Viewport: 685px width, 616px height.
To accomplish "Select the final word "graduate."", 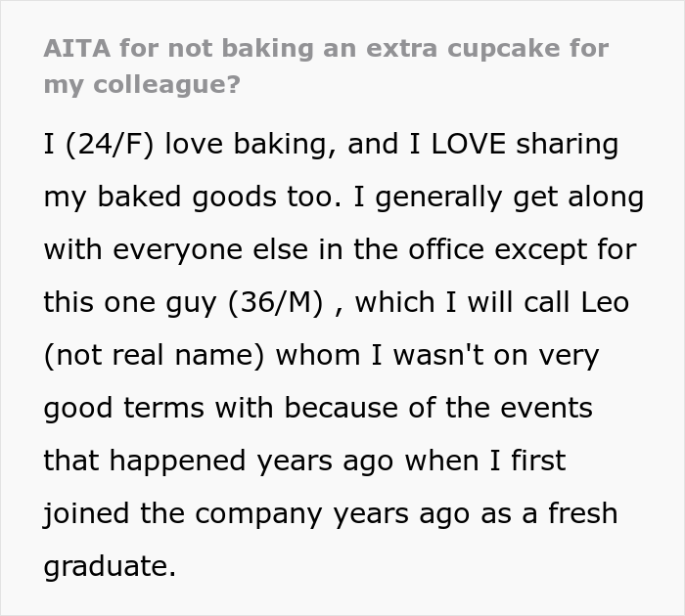I will [x=110, y=565].
